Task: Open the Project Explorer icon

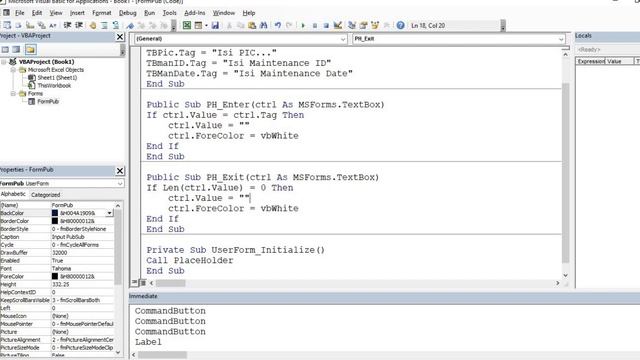Action: coord(351,25)
